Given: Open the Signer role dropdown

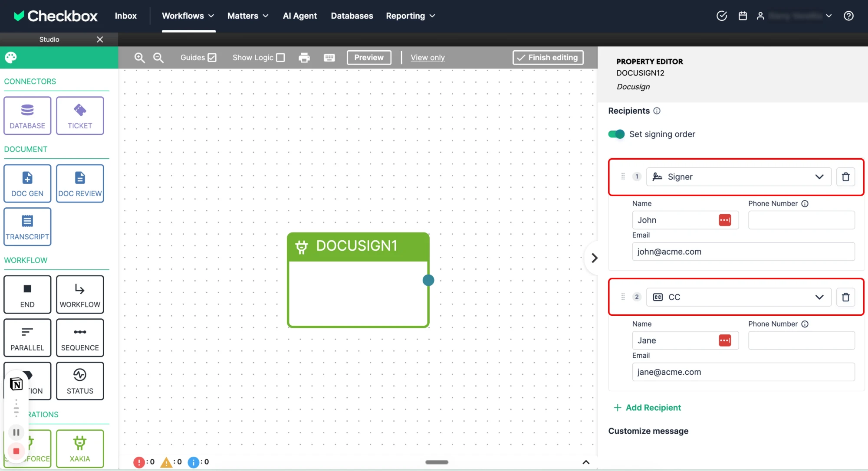Looking at the screenshot, I should tap(739, 177).
